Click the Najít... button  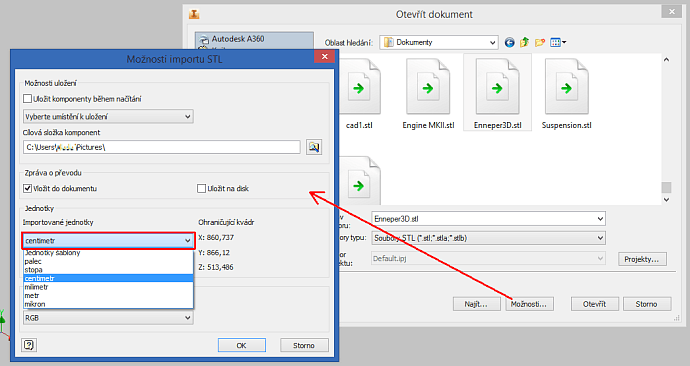click(477, 304)
